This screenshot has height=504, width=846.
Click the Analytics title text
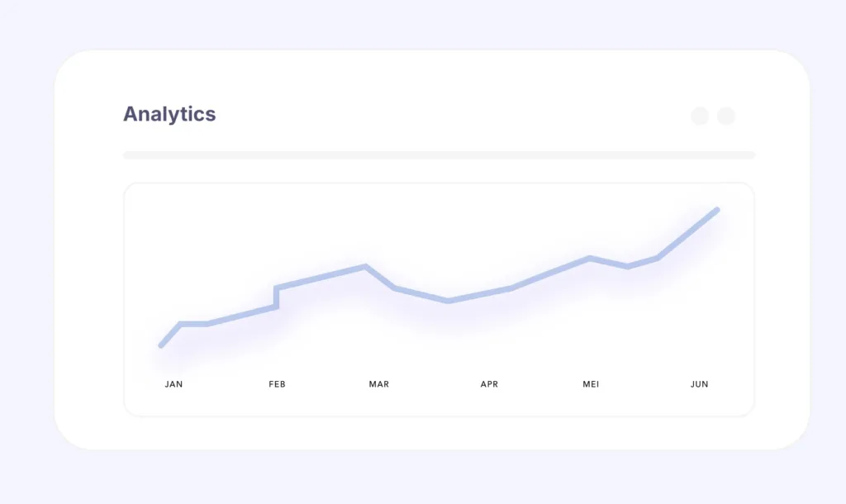coord(169,114)
